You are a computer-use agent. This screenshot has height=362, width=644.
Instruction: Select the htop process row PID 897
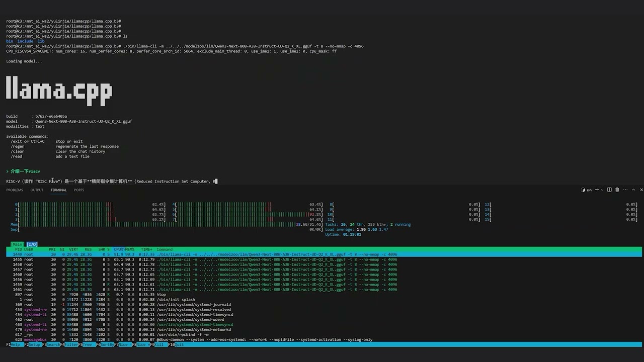click(x=324, y=295)
